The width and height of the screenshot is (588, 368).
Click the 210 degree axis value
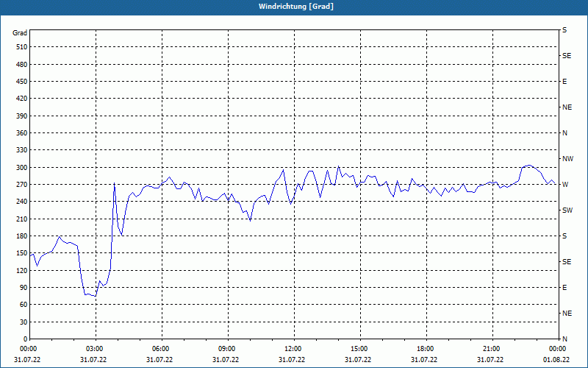[22, 219]
